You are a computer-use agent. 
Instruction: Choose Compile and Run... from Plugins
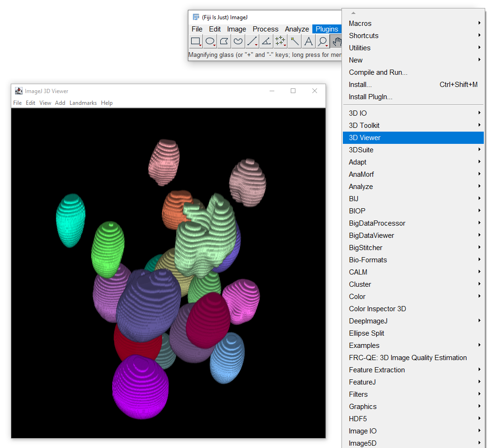pos(413,72)
